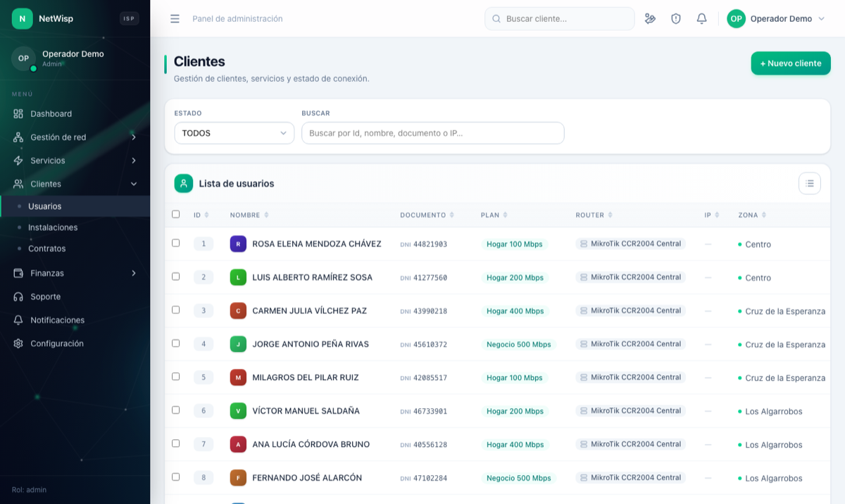This screenshot has height=504, width=845.
Task: Sort the table by the ID column
Action: click(201, 215)
